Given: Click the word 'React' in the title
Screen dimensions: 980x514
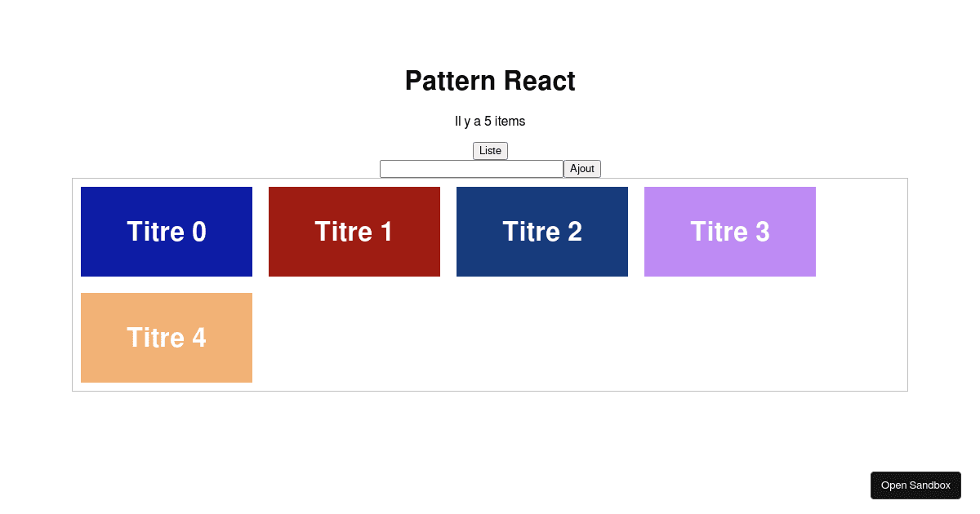Looking at the screenshot, I should click(539, 81).
